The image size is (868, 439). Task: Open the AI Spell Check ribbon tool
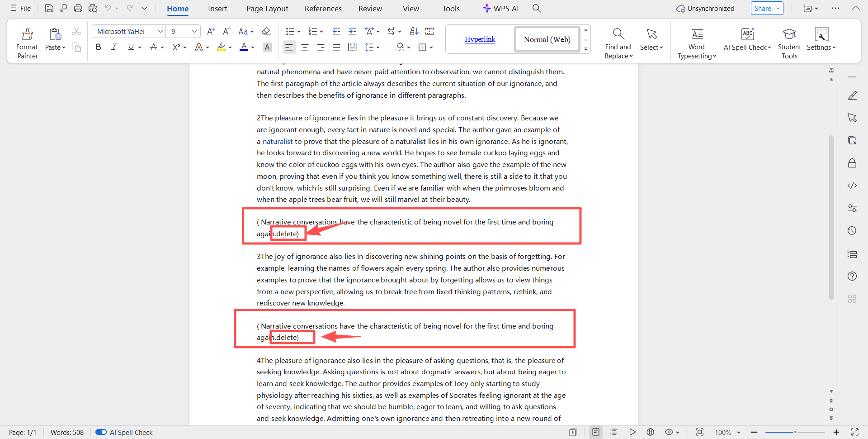point(747,40)
